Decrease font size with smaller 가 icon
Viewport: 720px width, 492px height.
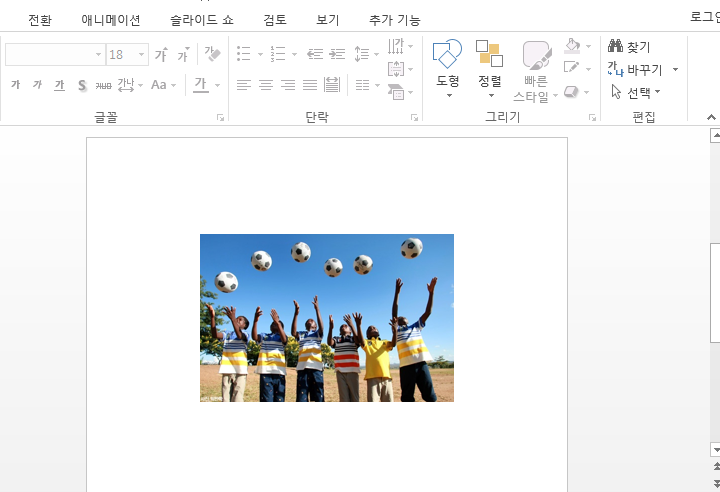pyautogui.click(x=183, y=54)
